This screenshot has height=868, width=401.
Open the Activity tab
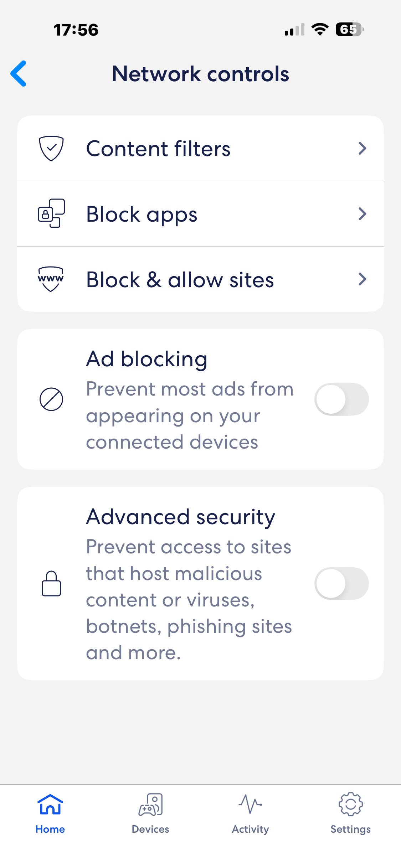251,813
